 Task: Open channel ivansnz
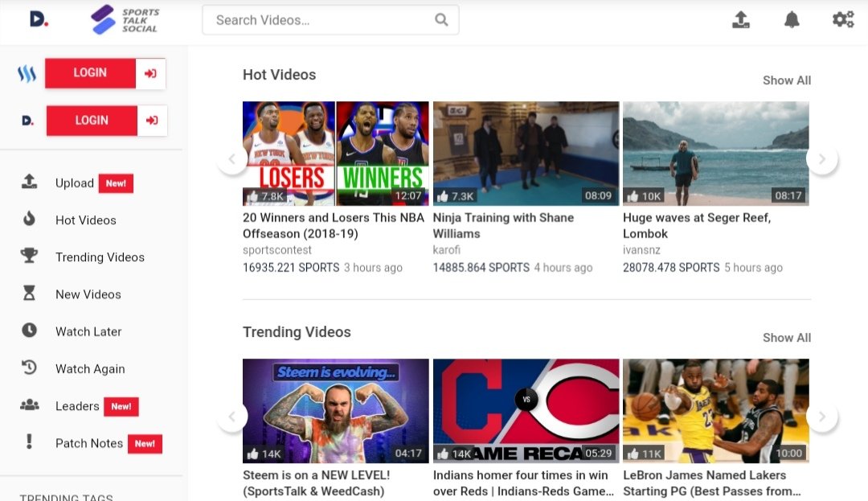click(641, 250)
